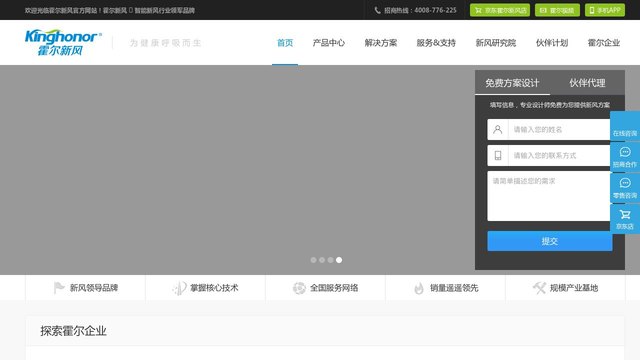Open the 新风研究院 menu item
The image size is (640, 360).
point(496,43)
